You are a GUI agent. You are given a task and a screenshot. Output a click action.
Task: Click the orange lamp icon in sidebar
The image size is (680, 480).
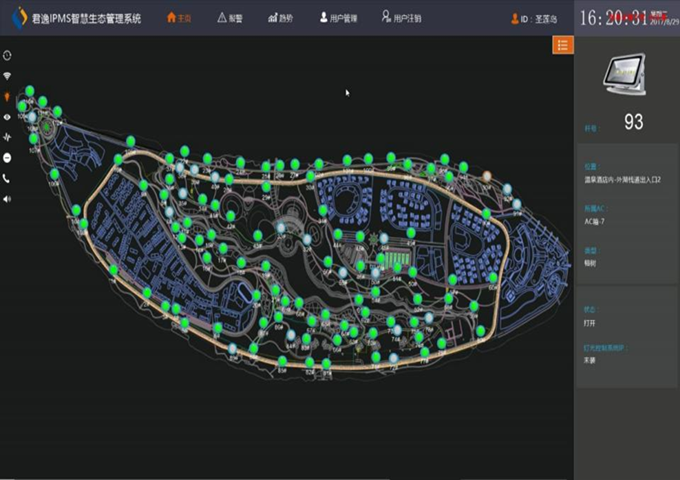8,97
